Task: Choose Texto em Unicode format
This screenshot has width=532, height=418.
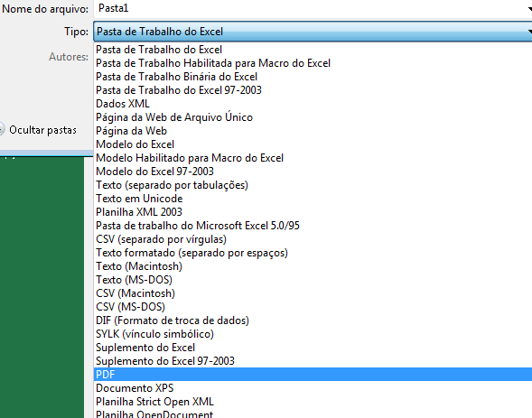Action: pos(313,199)
